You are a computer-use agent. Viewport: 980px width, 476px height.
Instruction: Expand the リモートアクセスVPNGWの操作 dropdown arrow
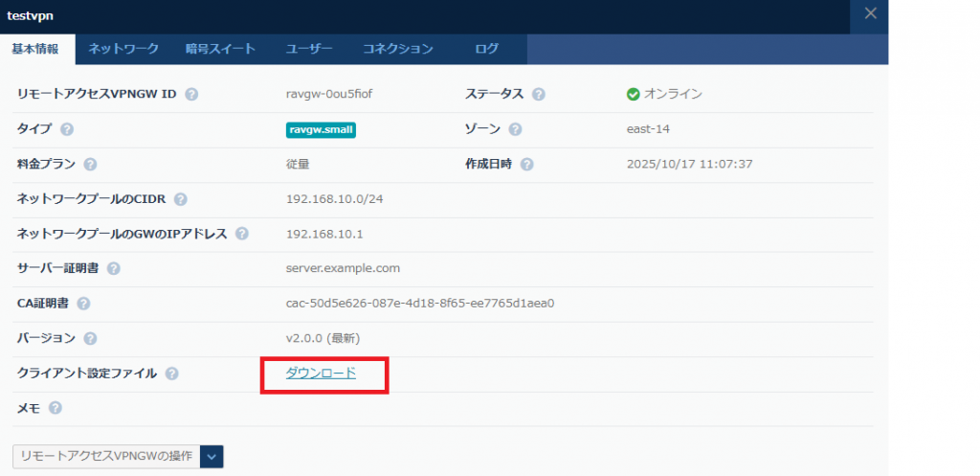click(213, 456)
